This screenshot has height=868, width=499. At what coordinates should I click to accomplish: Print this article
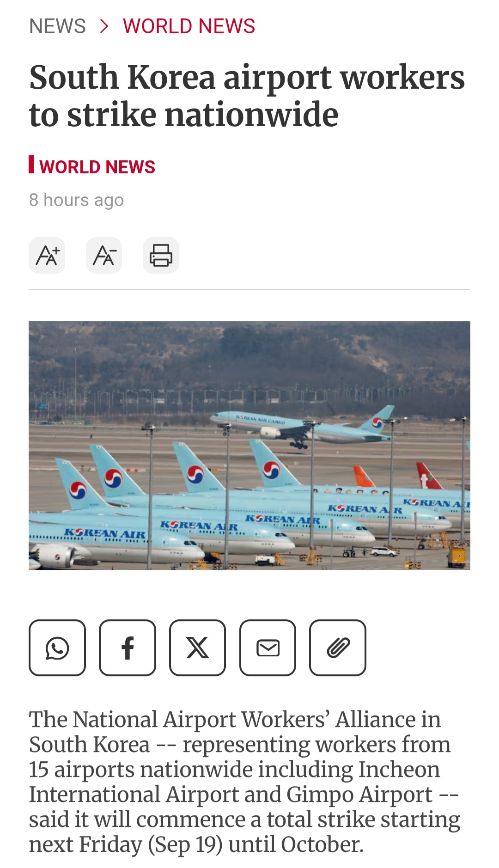coord(161,255)
